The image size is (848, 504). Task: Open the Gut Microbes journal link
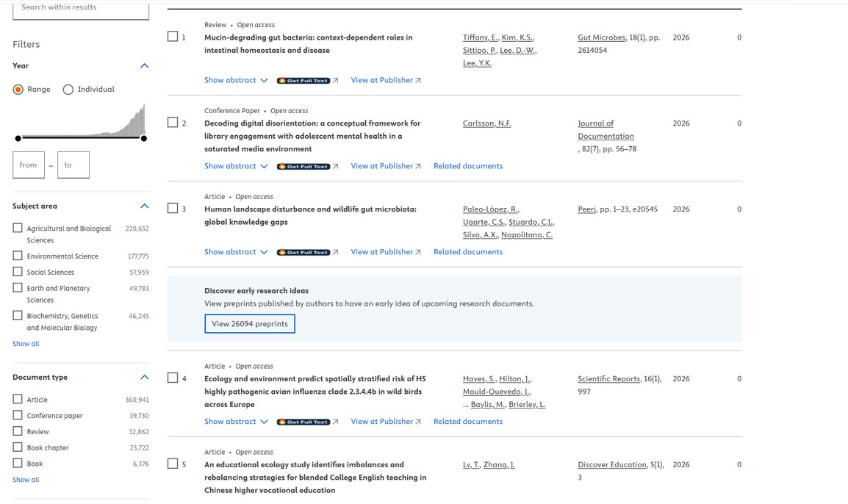(x=601, y=37)
